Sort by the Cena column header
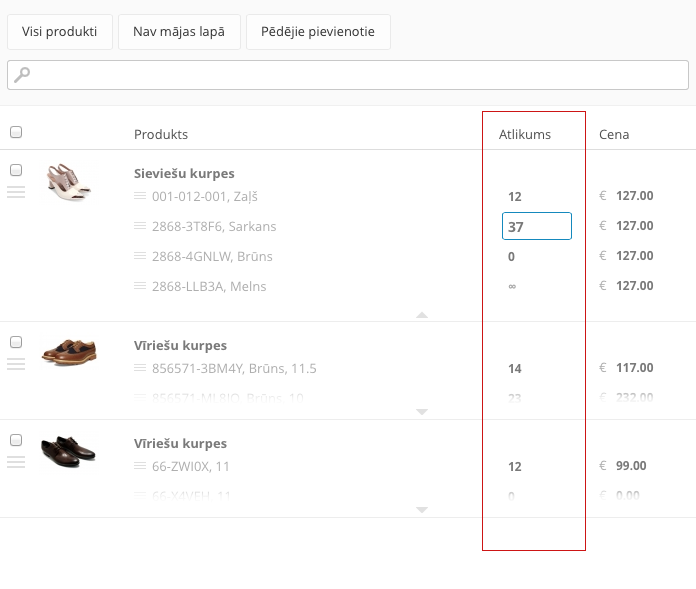 614,134
